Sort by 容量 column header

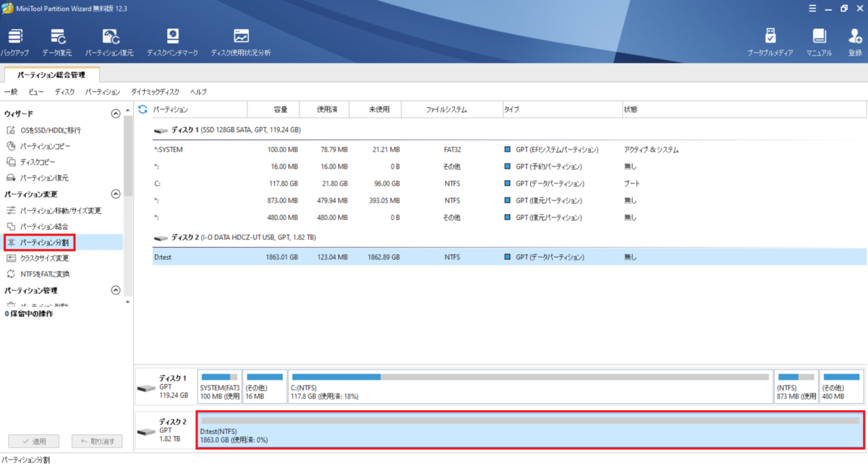click(x=272, y=109)
